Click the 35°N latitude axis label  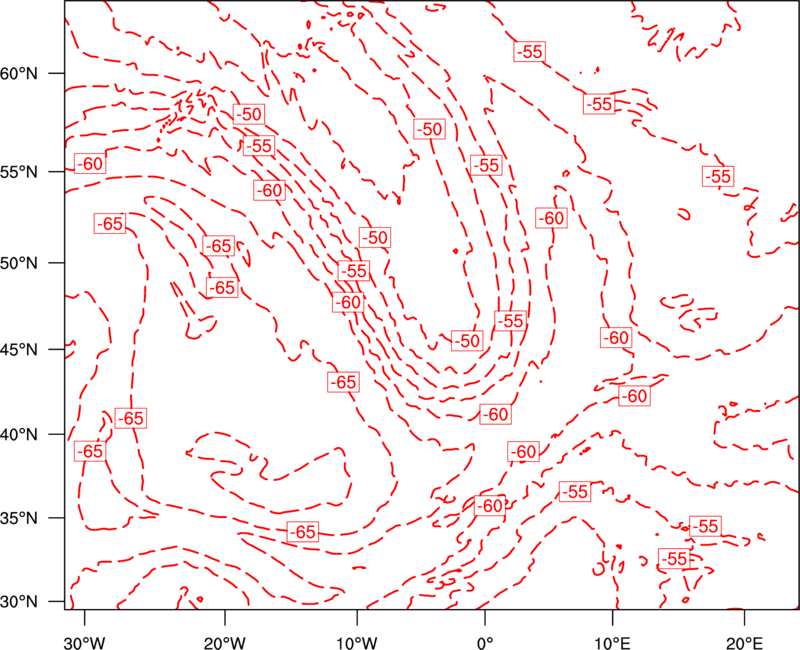(19, 518)
